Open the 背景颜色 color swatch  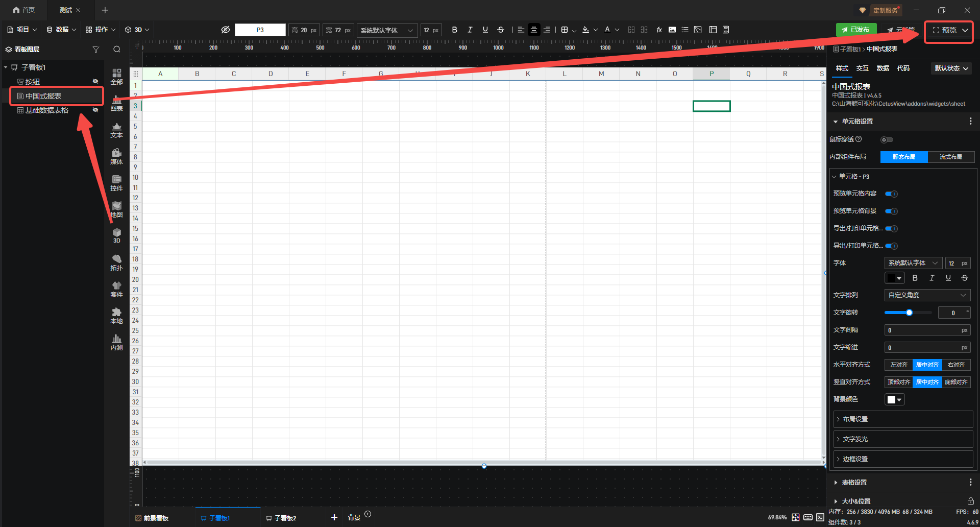894,399
